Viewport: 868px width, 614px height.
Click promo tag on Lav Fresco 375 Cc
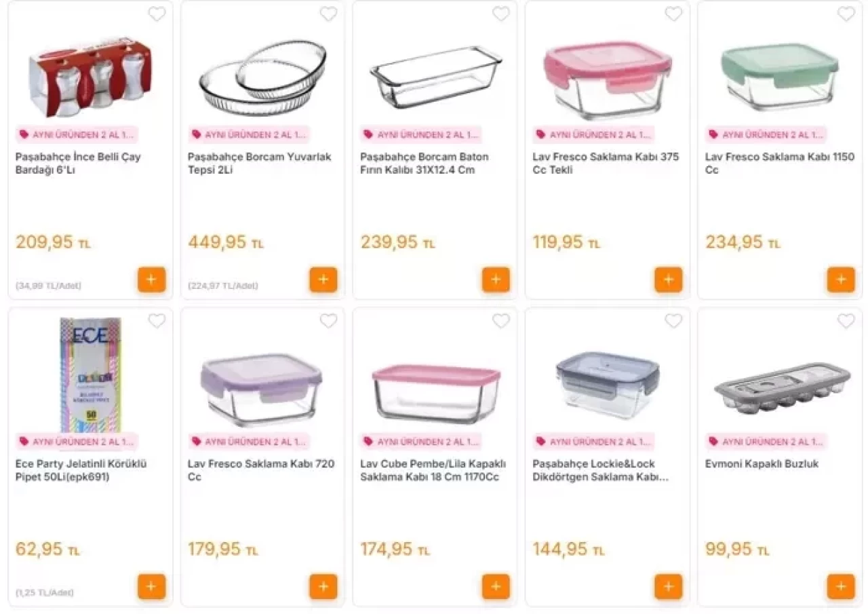tap(593, 134)
